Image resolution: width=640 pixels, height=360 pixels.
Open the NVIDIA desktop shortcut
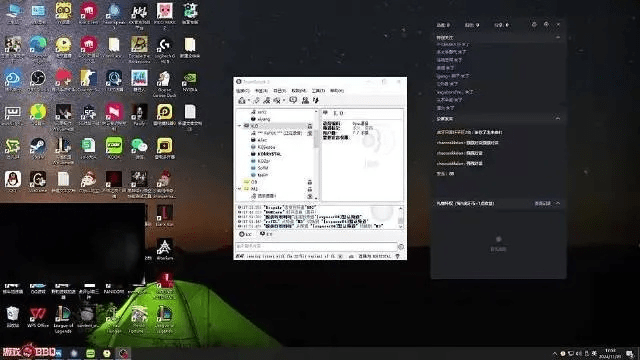(x=190, y=81)
